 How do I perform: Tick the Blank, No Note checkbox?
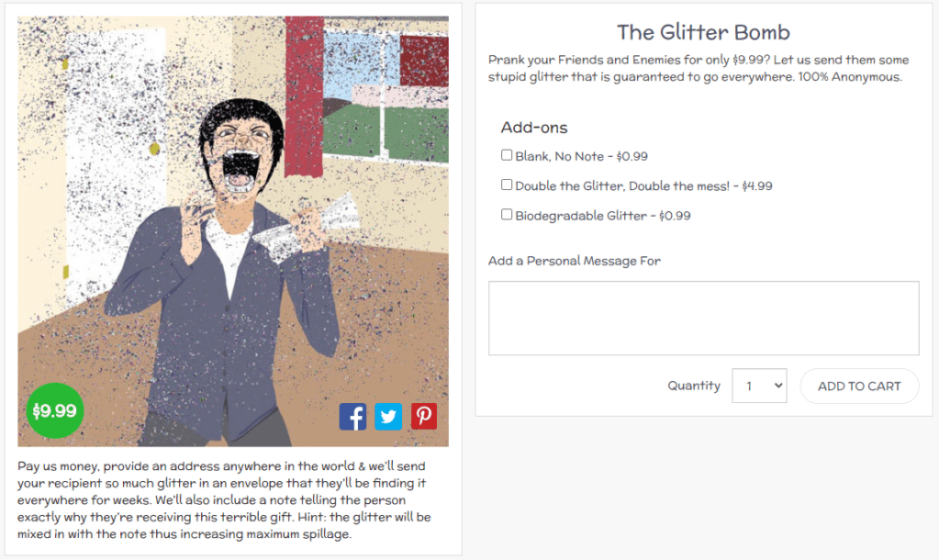(x=507, y=155)
